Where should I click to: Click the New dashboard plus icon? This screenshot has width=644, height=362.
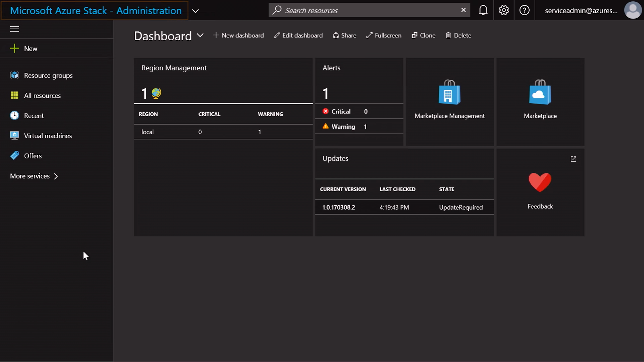pyautogui.click(x=216, y=35)
